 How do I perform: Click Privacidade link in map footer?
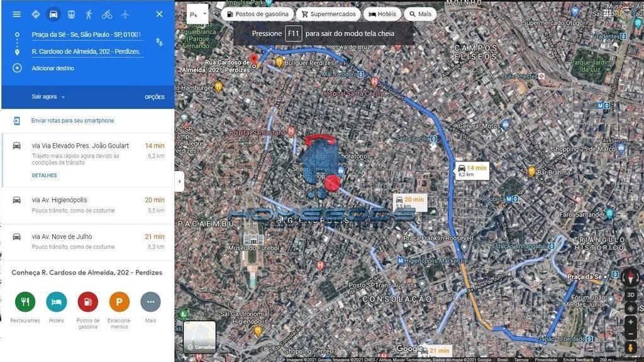click(546, 359)
